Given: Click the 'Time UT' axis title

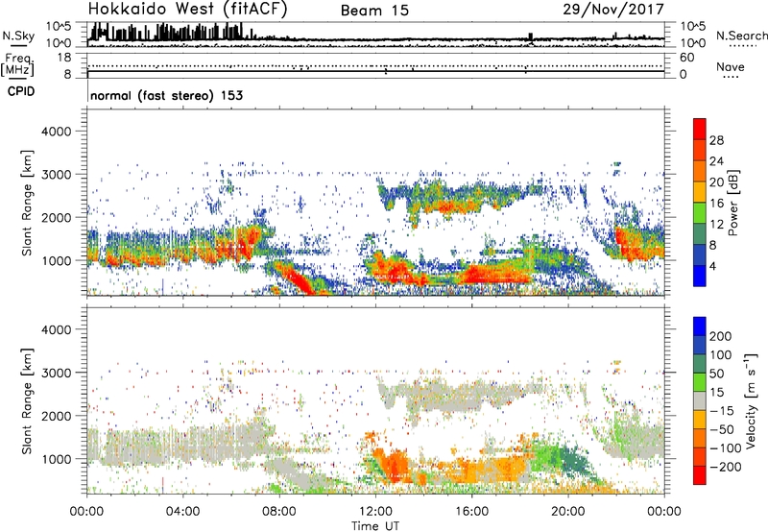Looking at the screenshot, I should (x=375, y=525).
